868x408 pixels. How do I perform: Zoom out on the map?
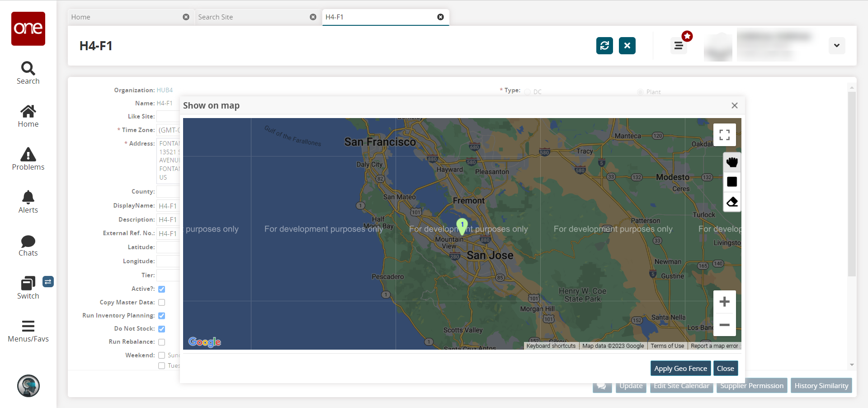724,325
